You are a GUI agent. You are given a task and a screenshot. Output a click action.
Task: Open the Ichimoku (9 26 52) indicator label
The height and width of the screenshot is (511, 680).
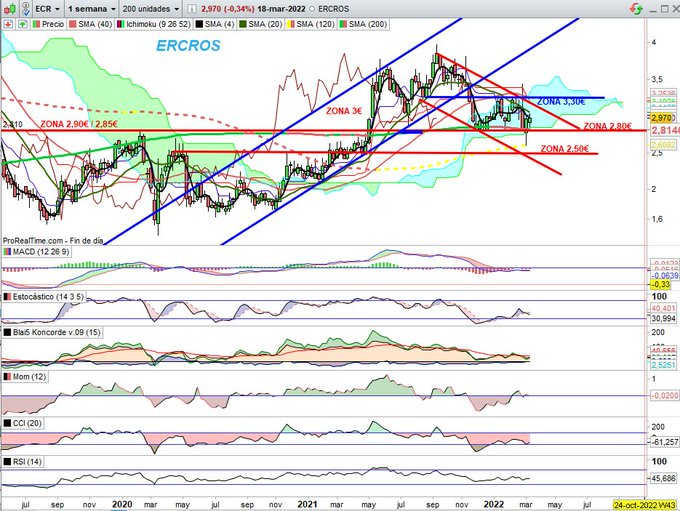[158, 24]
